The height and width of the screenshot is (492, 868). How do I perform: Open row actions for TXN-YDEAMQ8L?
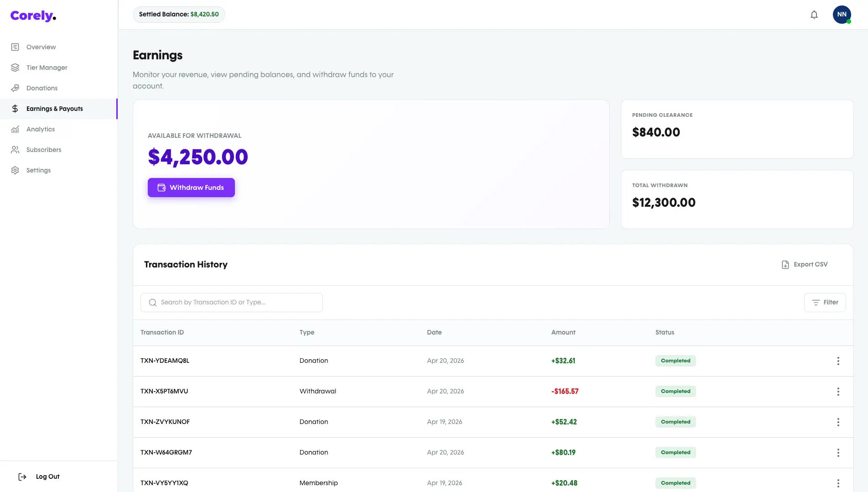point(838,361)
